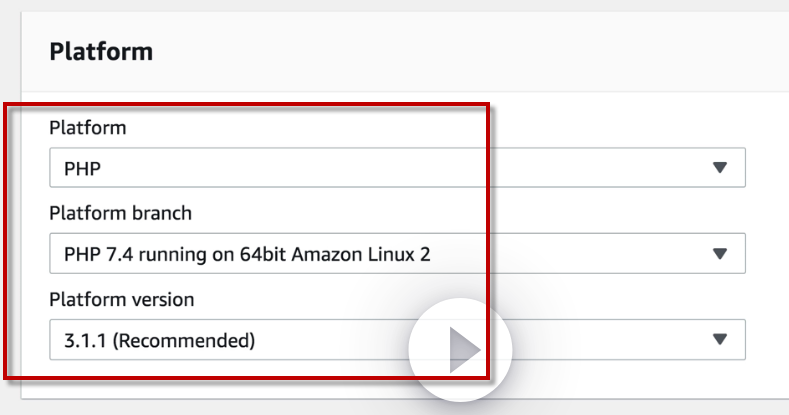Viewport: 789px width, 415px height.
Task: Open the Platform version select box
Action: click(600, 340)
